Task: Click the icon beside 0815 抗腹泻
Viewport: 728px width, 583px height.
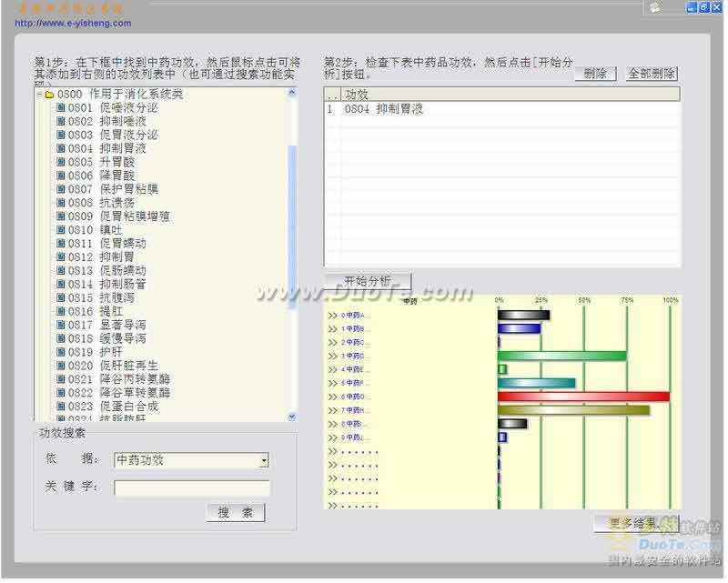Action: [x=60, y=297]
